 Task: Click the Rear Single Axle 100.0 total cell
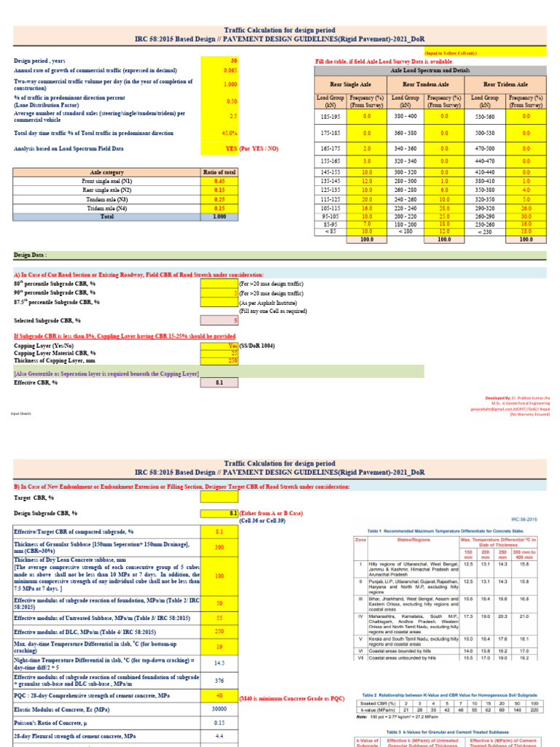[367, 239]
